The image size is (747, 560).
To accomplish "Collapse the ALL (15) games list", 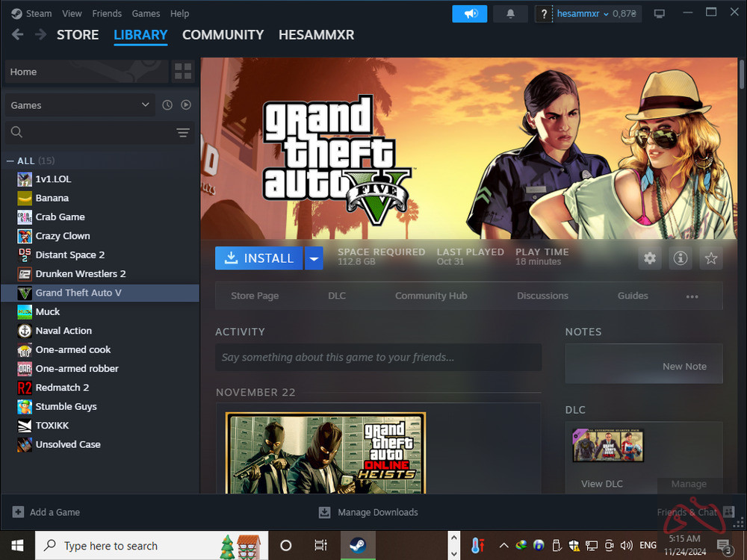I will [x=9, y=161].
